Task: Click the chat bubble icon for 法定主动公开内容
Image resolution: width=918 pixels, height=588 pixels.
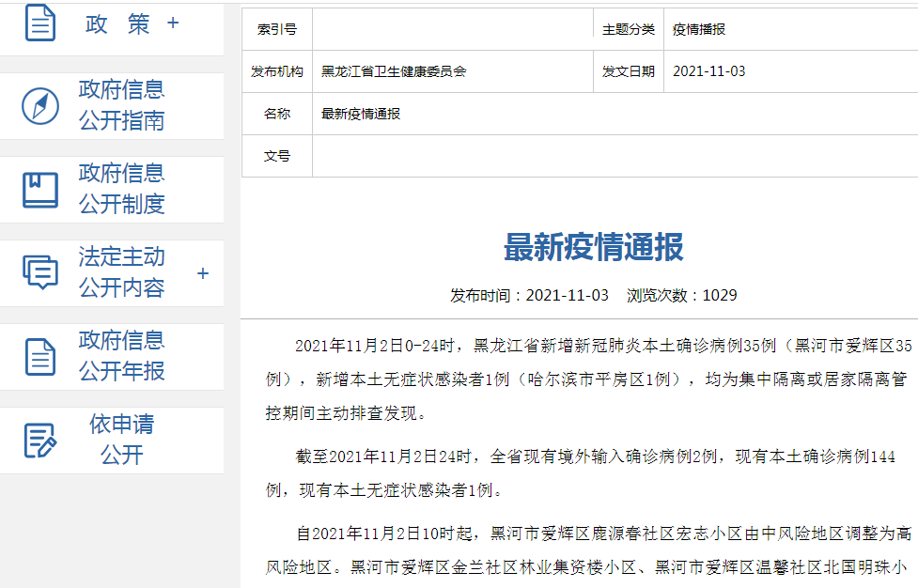Action: pos(40,272)
